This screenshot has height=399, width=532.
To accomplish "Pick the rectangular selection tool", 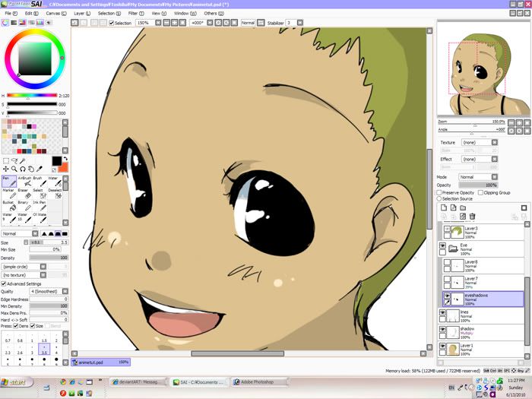I will point(6,161).
